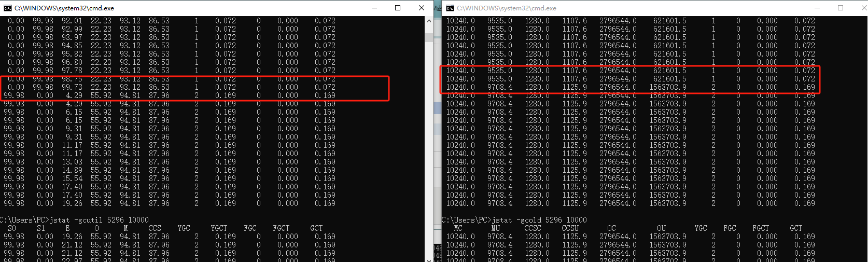Click the value 96.80 in left window
Viewport: 868px width, 262px height.
pyautogui.click(x=72, y=62)
